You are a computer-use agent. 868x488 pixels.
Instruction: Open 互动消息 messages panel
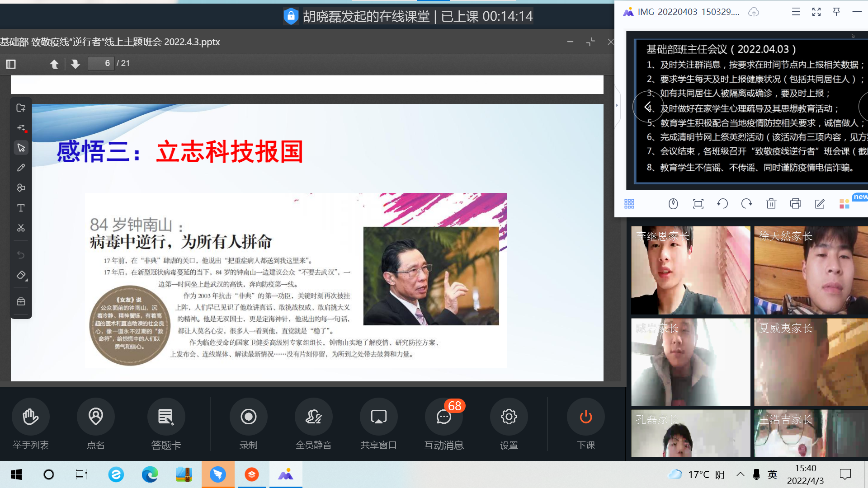point(443,417)
